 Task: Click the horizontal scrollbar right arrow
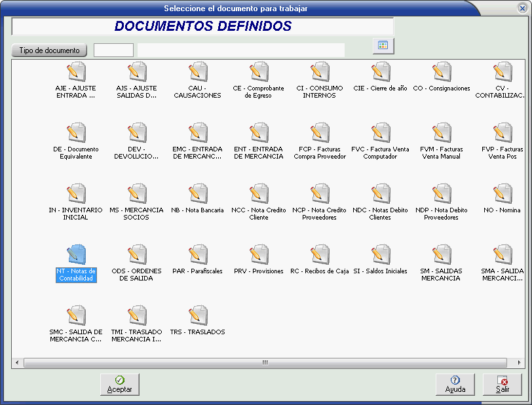520,362
